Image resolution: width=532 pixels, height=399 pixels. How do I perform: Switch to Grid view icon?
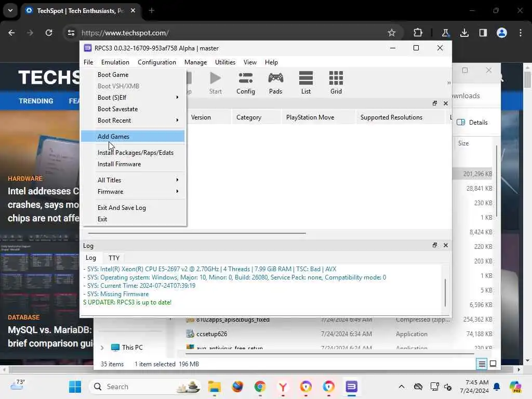click(x=336, y=83)
